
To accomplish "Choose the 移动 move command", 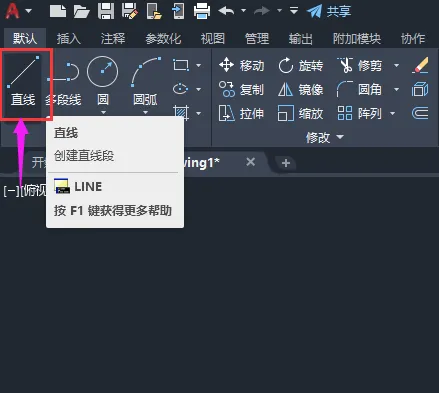I will 242,65.
